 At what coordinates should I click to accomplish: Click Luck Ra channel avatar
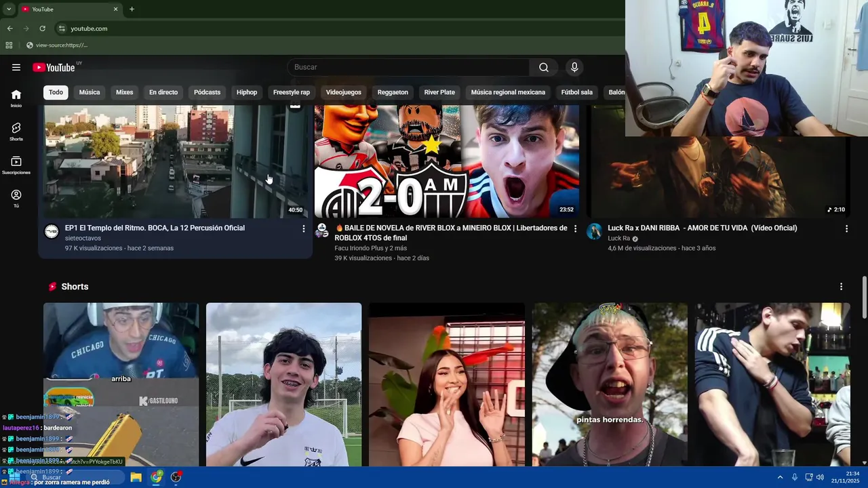594,232
